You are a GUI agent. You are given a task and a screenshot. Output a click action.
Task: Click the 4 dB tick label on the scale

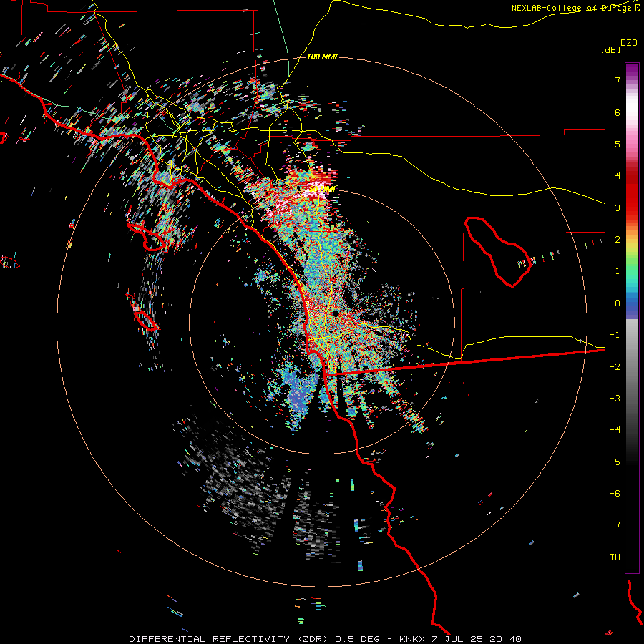point(618,176)
